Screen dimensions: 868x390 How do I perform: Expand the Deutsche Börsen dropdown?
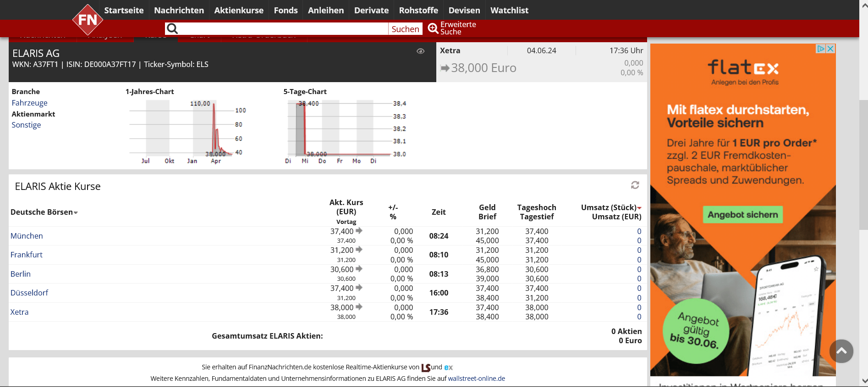pyautogui.click(x=76, y=212)
